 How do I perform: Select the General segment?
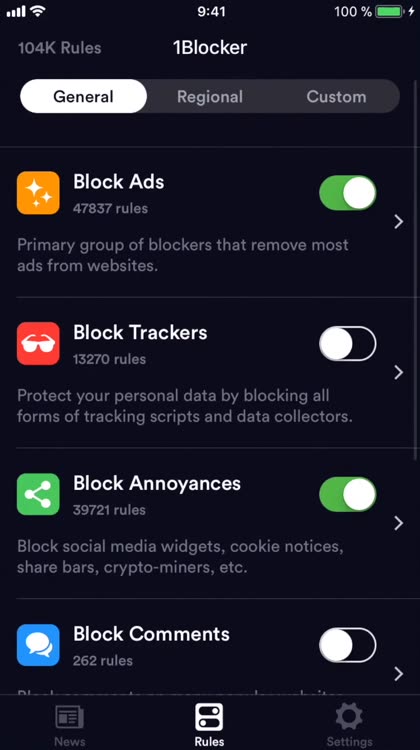[83, 97]
